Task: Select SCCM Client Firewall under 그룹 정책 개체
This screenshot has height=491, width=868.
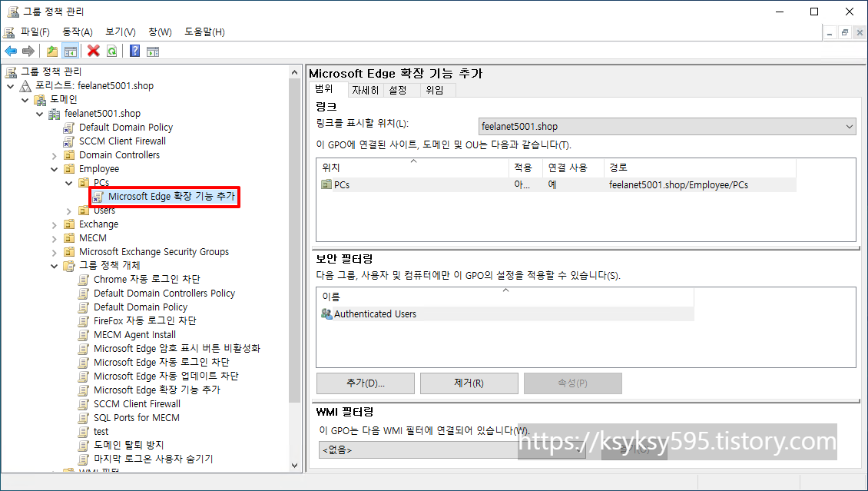Action: 137,404
